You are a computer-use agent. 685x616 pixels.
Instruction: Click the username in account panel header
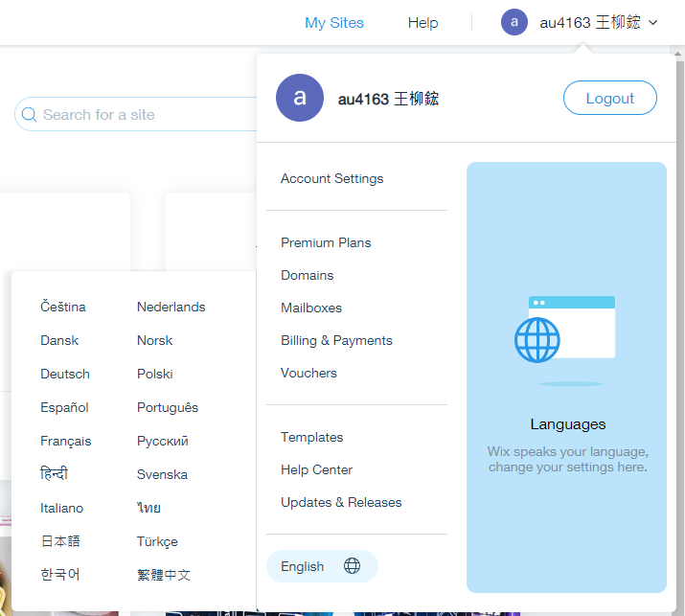388,99
